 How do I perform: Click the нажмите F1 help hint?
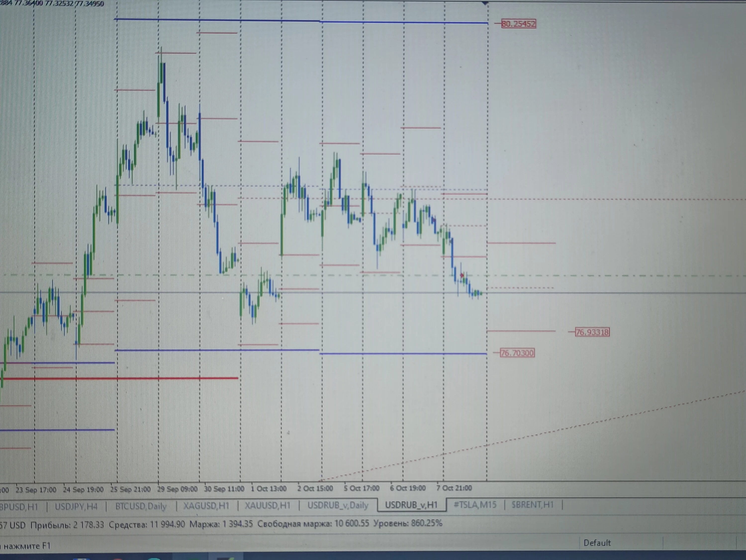point(27,546)
